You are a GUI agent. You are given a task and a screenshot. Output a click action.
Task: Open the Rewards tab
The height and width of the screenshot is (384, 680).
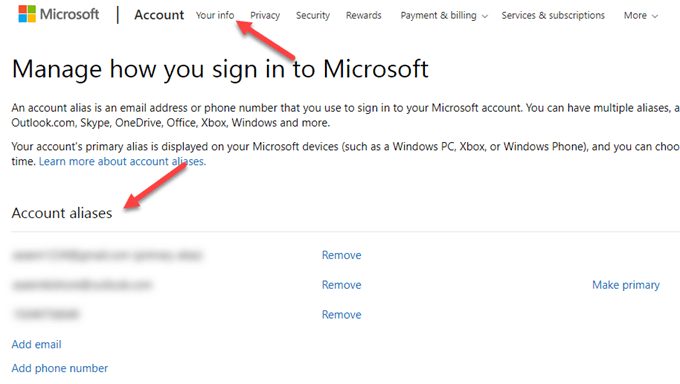coord(363,16)
